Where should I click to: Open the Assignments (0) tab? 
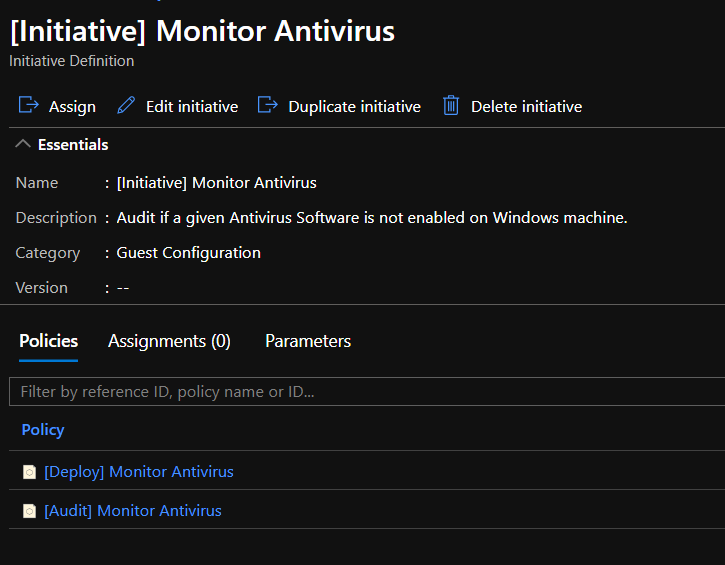[169, 341]
